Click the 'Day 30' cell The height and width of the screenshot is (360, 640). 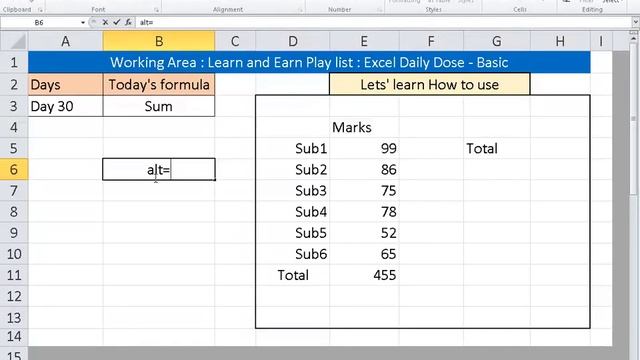[65, 106]
